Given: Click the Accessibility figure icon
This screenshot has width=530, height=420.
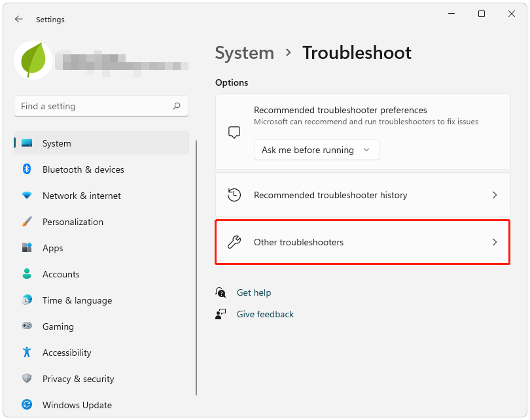Looking at the screenshot, I should point(27,352).
